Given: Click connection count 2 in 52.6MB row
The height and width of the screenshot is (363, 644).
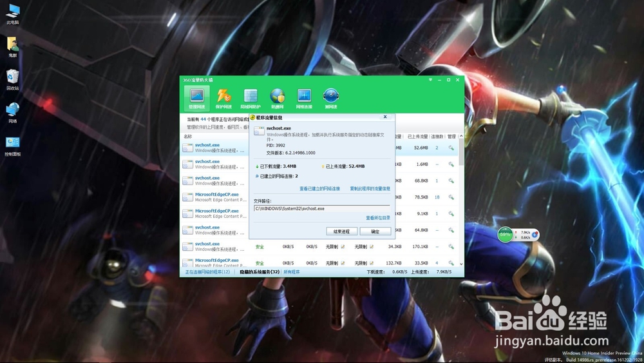Looking at the screenshot, I should point(437,148).
